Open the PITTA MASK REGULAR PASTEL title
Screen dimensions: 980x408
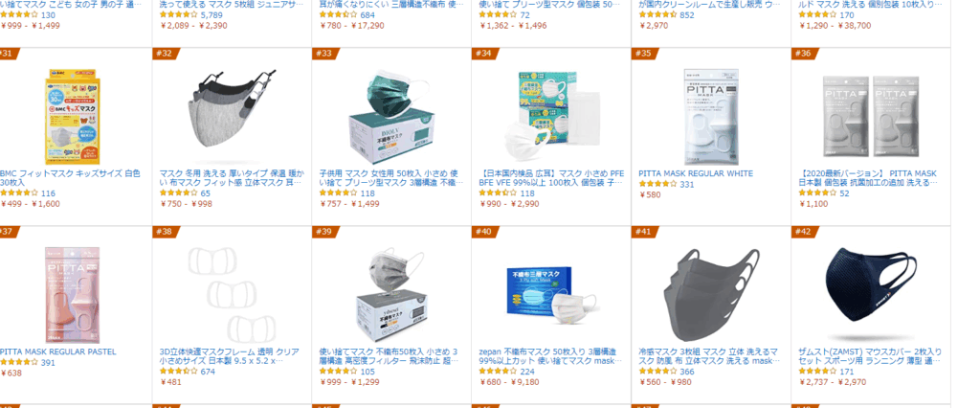click(58, 351)
